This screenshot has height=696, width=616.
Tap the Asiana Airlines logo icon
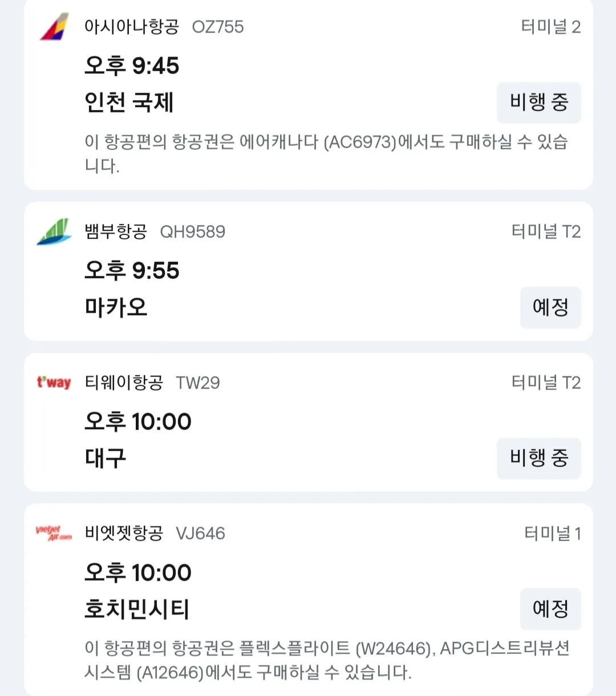pyautogui.click(x=54, y=27)
